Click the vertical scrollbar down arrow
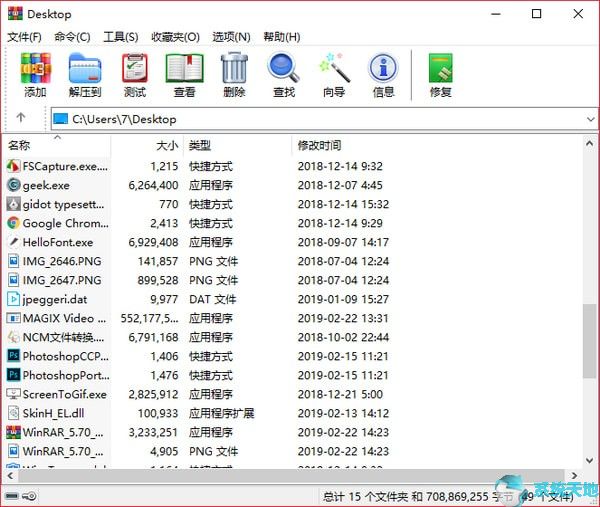The image size is (600, 507). 589,460
